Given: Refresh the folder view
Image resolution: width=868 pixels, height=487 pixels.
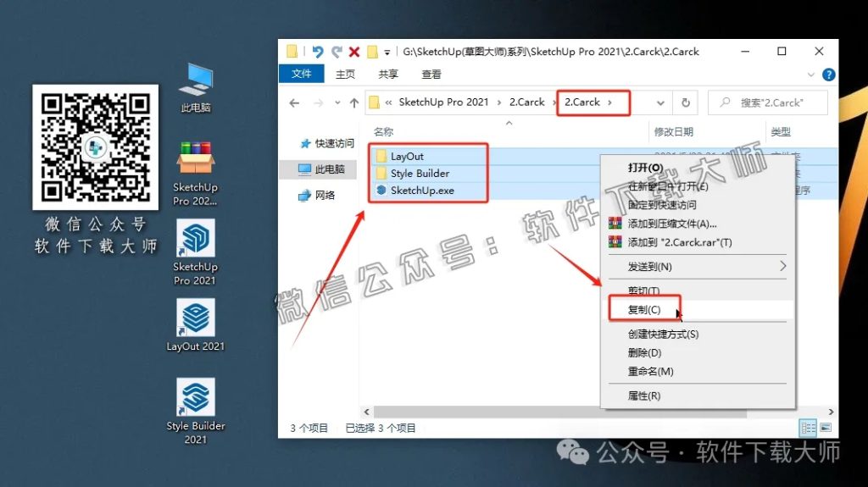Looking at the screenshot, I should [x=685, y=103].
